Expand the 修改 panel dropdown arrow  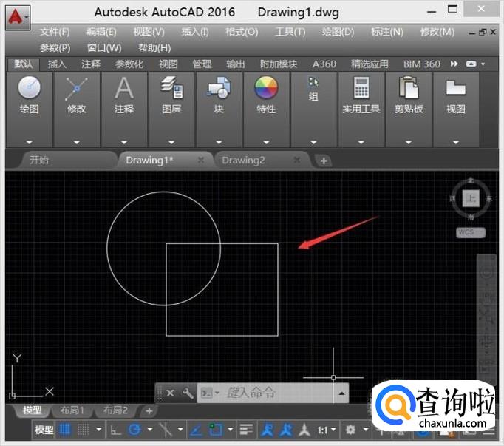coord(77,142)
